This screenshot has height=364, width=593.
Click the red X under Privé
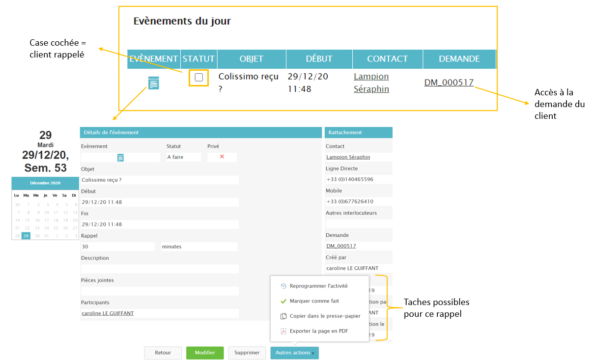222,157
